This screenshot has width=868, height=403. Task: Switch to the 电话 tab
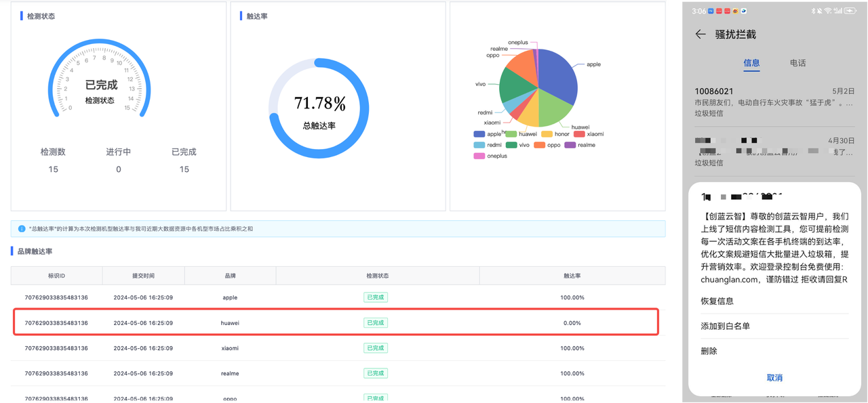click(x=797, y=63)
